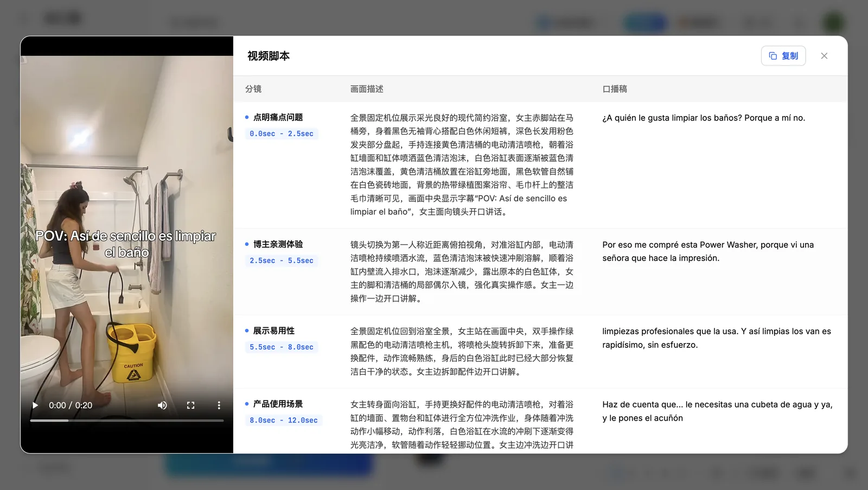Play the bathroom cleaning video
Screen dimensions: 868x490
point(35,405)
